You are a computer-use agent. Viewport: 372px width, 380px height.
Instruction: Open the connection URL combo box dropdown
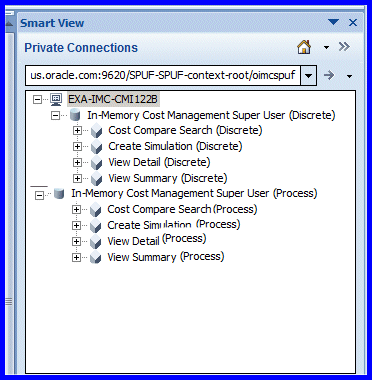309,76
